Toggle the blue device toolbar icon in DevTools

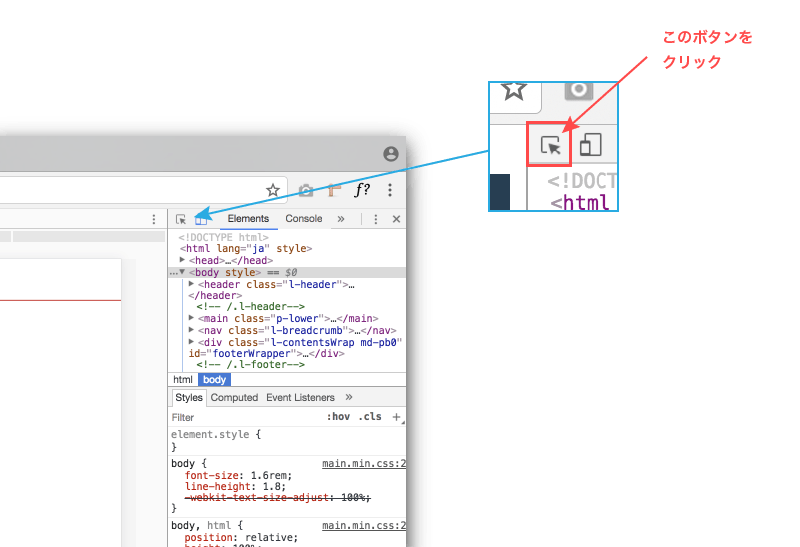(201, 219)
